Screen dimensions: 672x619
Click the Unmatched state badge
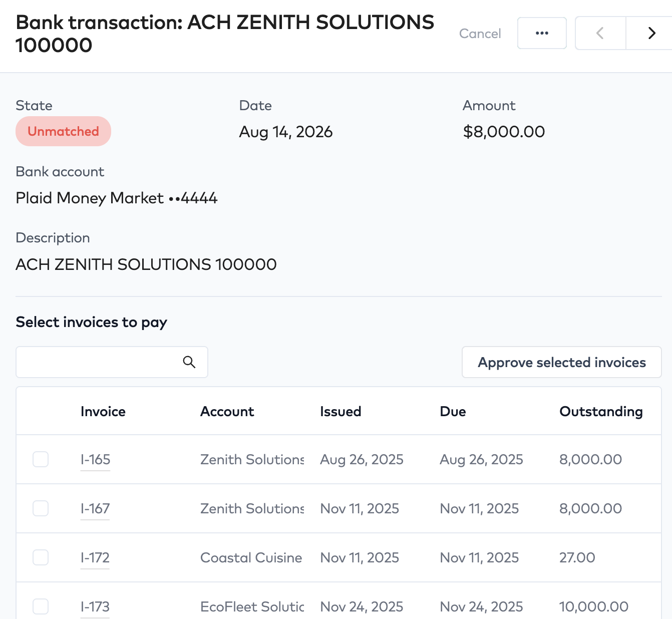click(x=63, y=131)
